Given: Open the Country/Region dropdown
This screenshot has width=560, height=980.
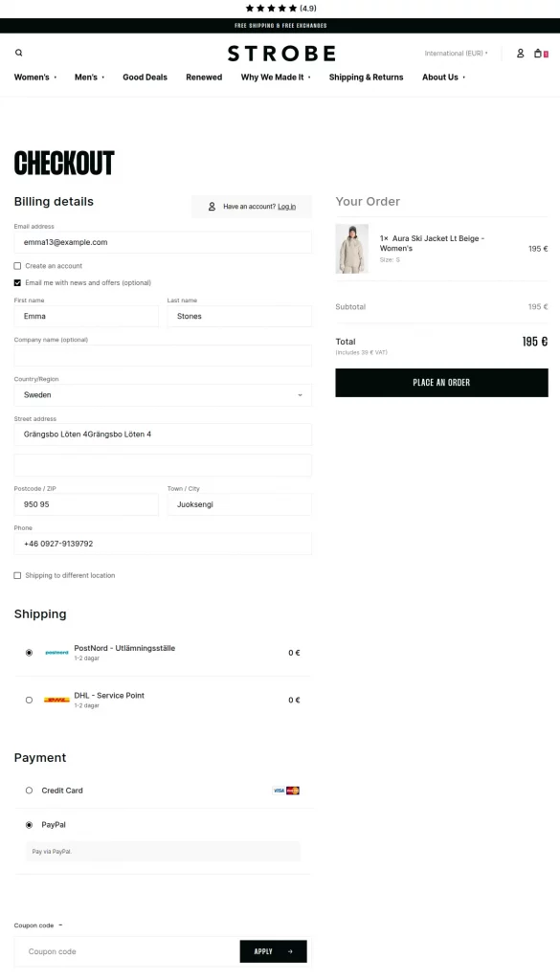Looking at the screenshot, I should coord(163,394).
